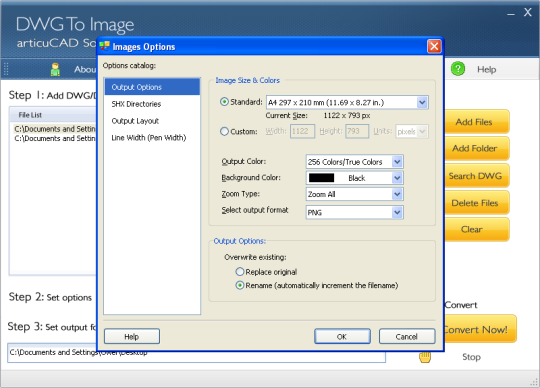Select Output Layout in options catalog

click(x=152, y=121)
